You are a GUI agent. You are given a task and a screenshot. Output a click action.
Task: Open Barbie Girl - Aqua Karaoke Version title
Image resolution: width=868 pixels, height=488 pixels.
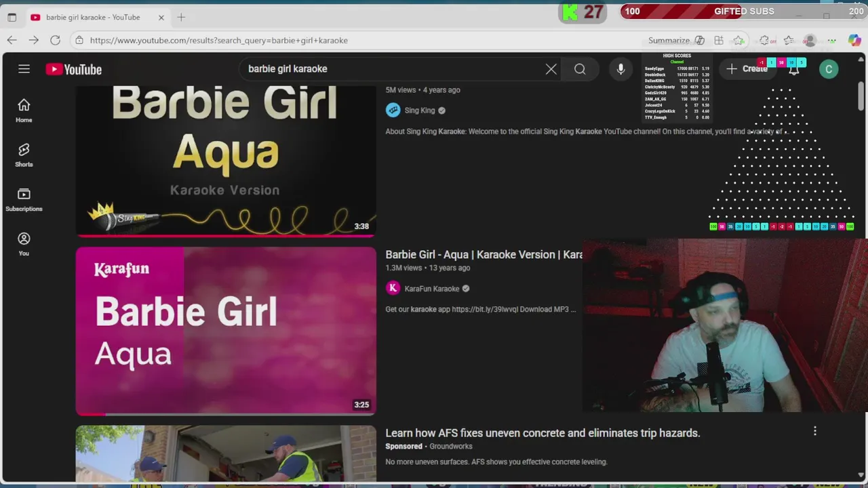[484, 254]
